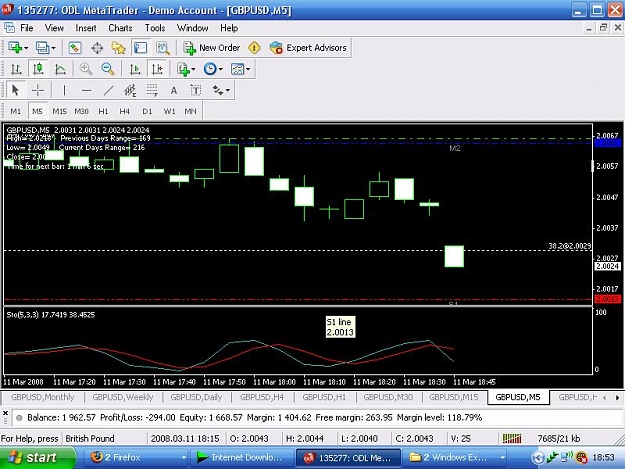The image size is (625, 469).
Task: Expand the Windows Explorer taskbar group arrow
Action: coord(502,458)
